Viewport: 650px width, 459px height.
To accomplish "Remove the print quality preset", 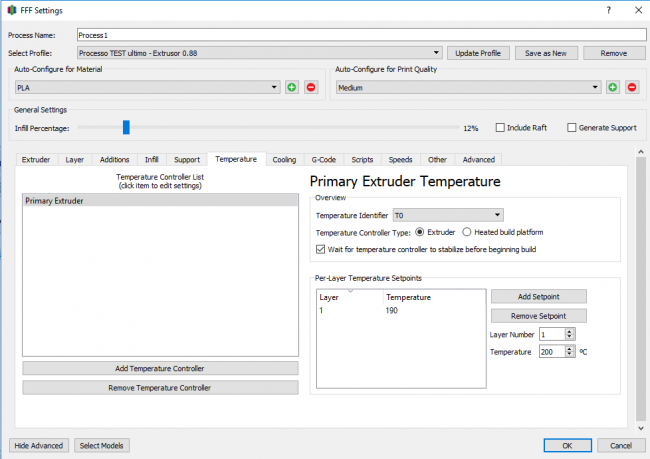I will [631, 88].
